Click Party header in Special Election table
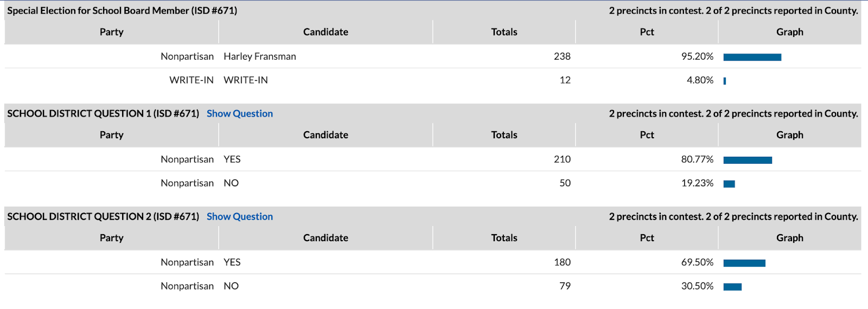 point(111,32)
